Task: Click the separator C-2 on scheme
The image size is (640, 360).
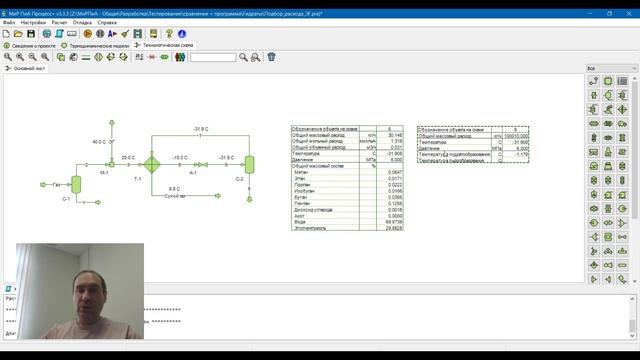Action: (x=249, y=164)
